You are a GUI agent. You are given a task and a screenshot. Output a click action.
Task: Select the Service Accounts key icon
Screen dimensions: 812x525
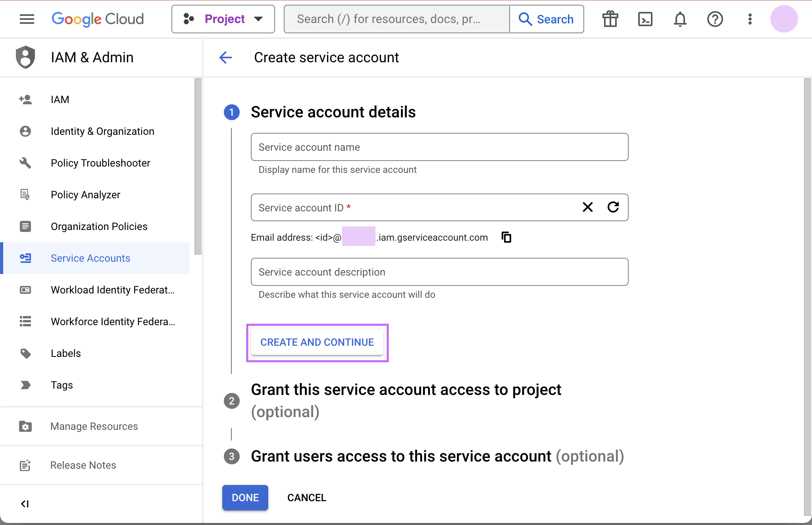tap(25, 258)
